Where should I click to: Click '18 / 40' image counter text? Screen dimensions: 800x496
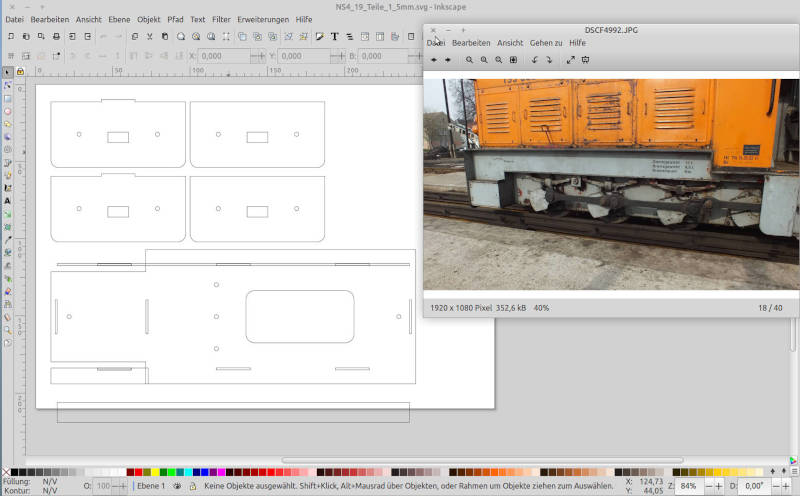point(770,308)
